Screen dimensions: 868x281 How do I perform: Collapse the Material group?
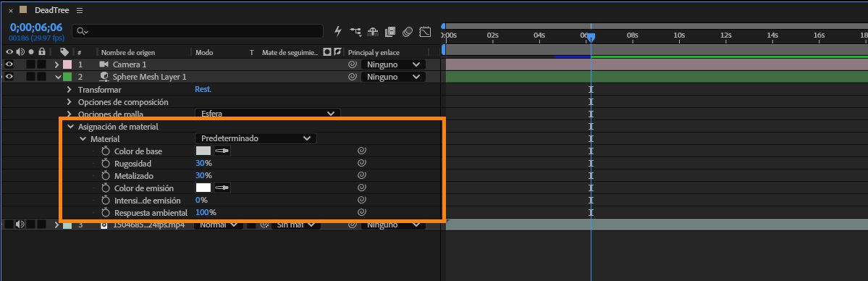(83, 138)
